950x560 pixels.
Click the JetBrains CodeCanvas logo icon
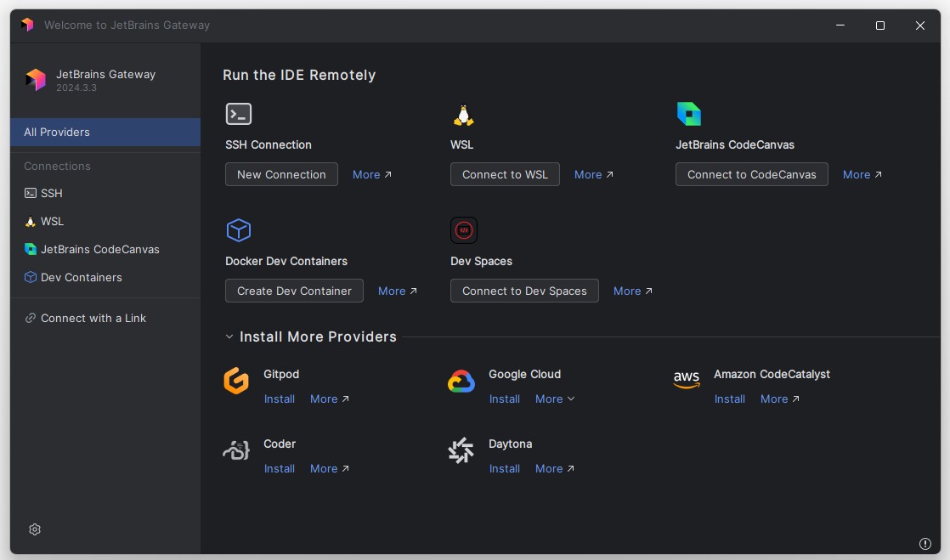pyautogui.click(x=688, y=114)
